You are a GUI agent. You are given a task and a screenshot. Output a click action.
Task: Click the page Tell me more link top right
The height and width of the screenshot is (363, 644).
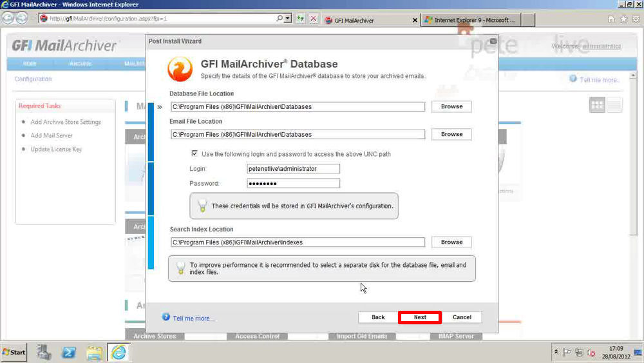point(599,80)
